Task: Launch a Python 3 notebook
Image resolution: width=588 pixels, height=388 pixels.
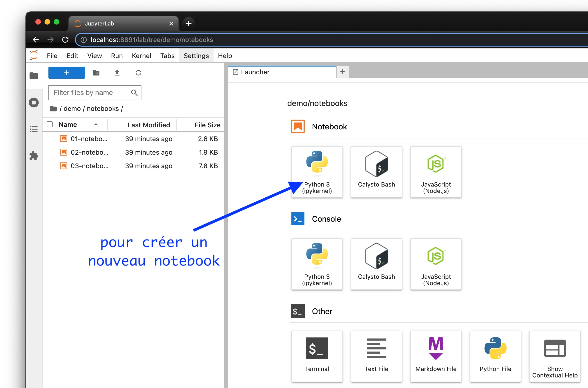Action: pos(317,172)
